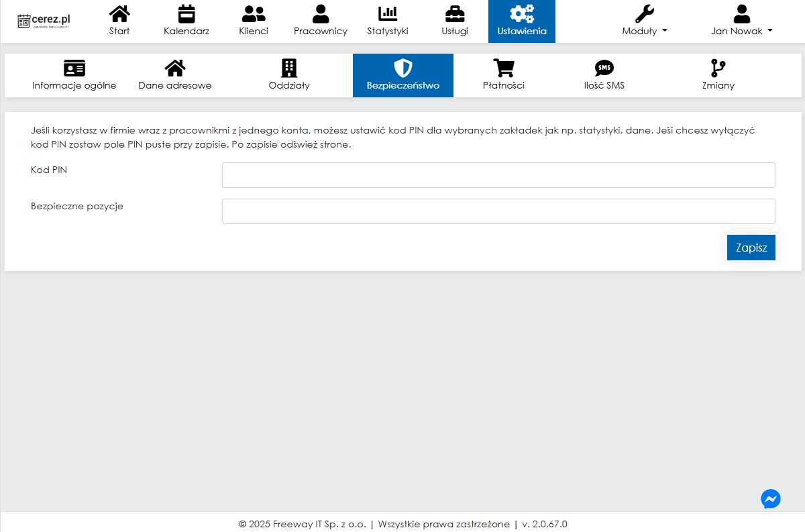Image resolution: width=805 pixels, height=532 pixels.
Task: Open Statystyki chart icon
Action: (x=388, y=14)
